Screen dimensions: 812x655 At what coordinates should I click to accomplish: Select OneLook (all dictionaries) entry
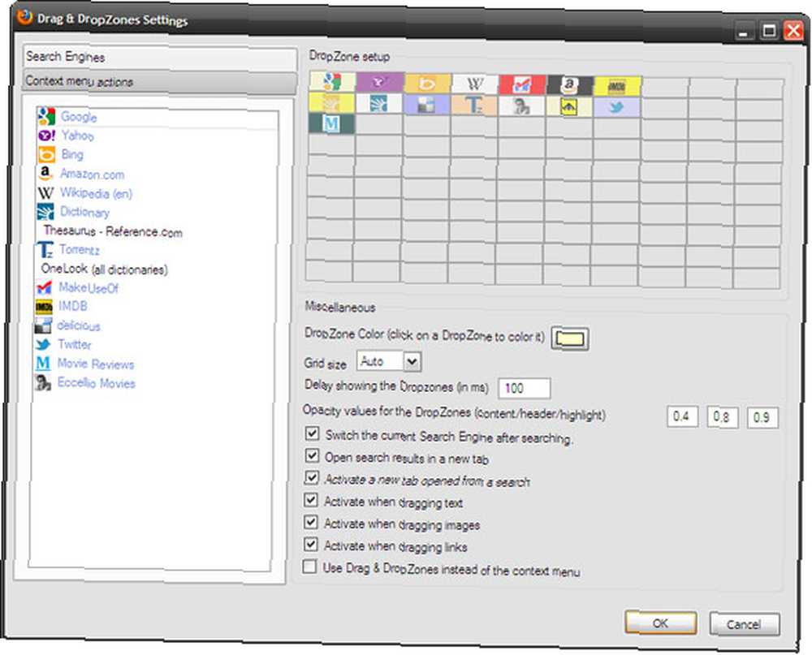(104, 269)
